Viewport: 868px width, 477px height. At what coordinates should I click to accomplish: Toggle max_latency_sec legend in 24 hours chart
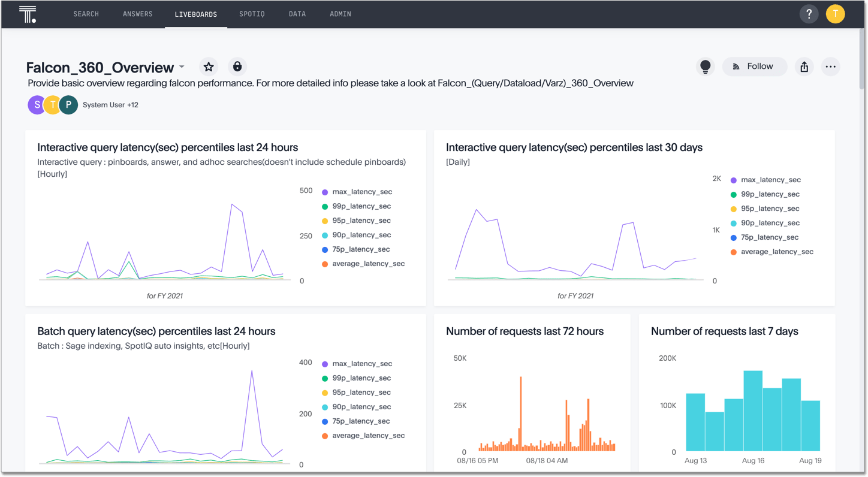361,192
